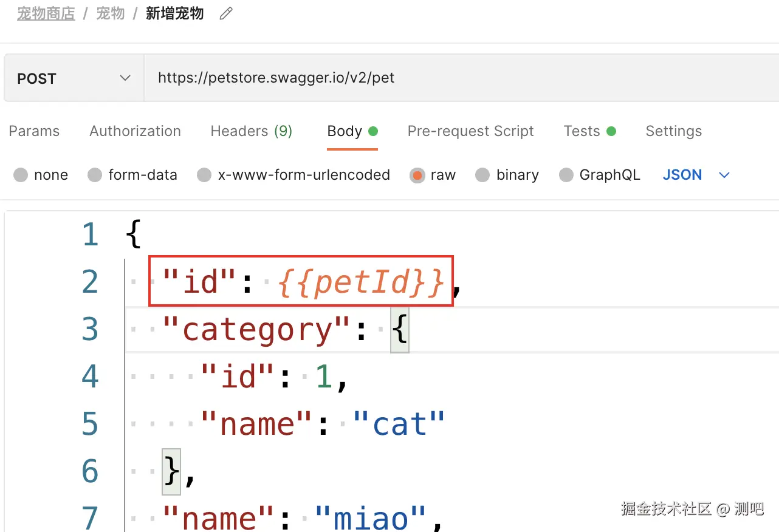The image size is (779, 532).
Task: Select the Body tab
Action: [x=345, y=131]
